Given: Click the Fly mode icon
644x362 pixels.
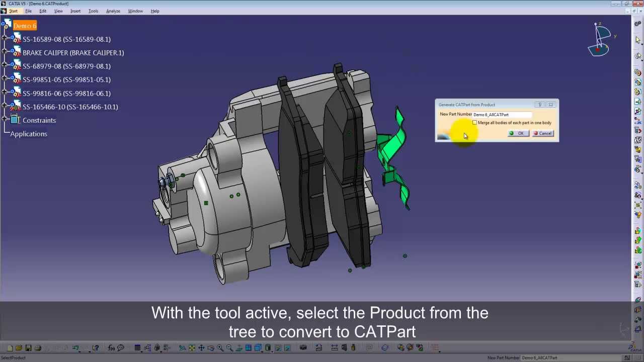Looking at the screenshot, I should point(182,347).
